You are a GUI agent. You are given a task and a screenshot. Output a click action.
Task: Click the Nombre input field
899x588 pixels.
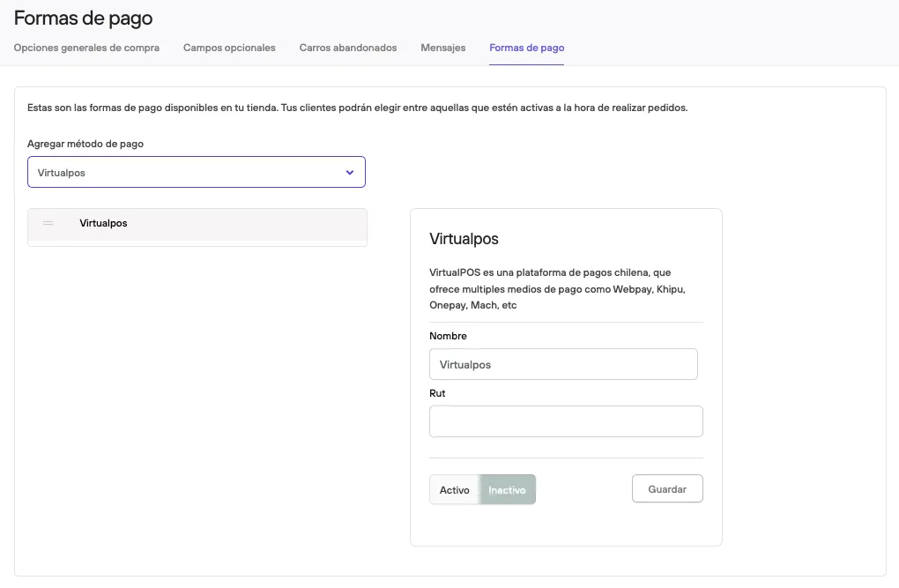(563, 364)
